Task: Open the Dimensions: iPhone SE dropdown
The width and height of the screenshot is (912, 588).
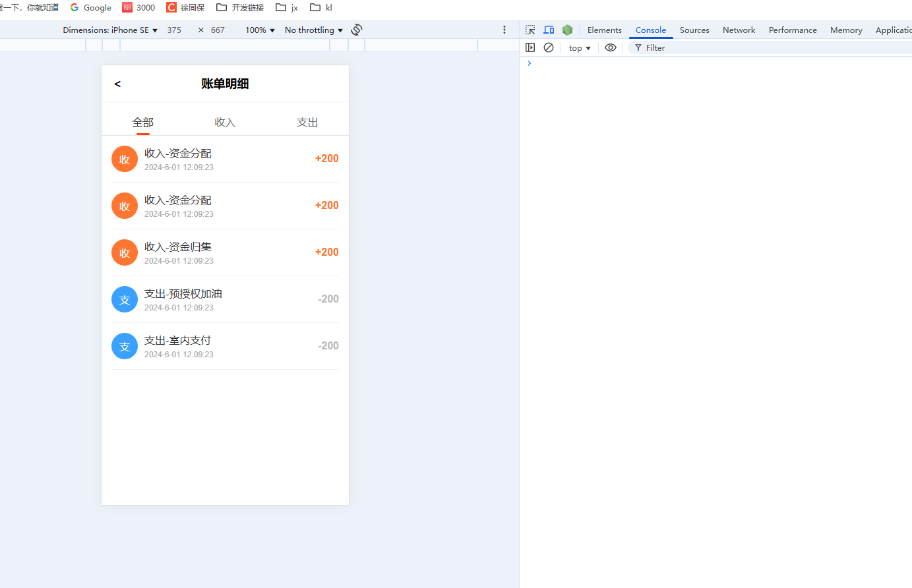Action: point(110,30)
